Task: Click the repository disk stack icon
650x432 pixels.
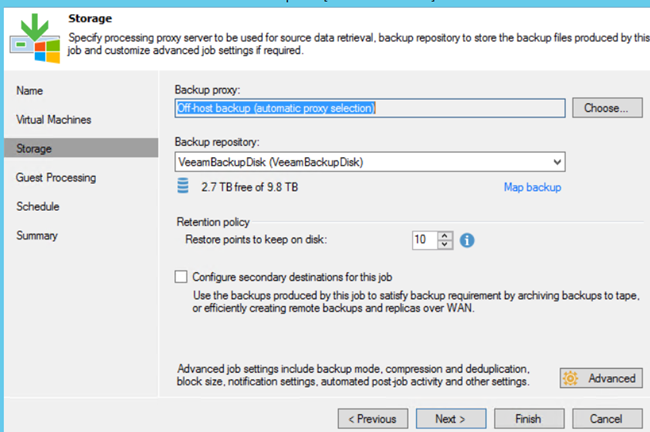Action: point(182,186)
